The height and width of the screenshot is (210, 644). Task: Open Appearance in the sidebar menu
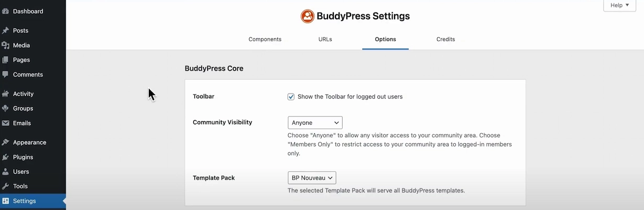pyautogui.click(x=29, y=142)
